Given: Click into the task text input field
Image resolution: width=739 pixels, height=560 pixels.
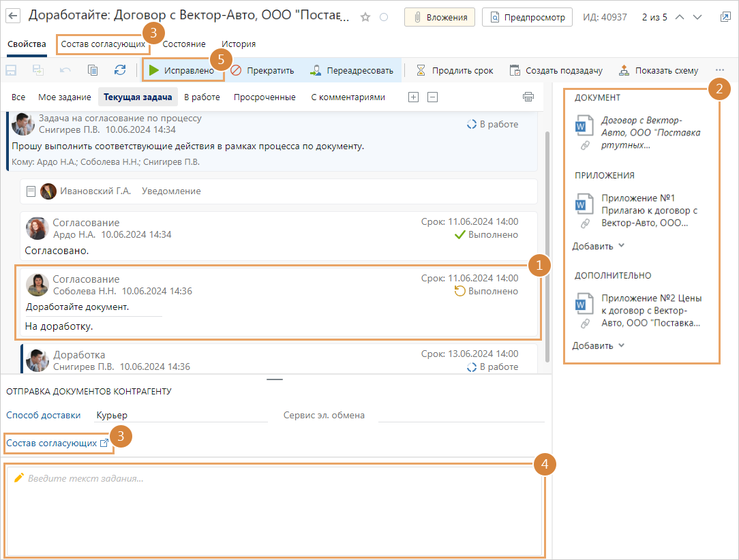Looking at the screenshot, I should point(273,511).
